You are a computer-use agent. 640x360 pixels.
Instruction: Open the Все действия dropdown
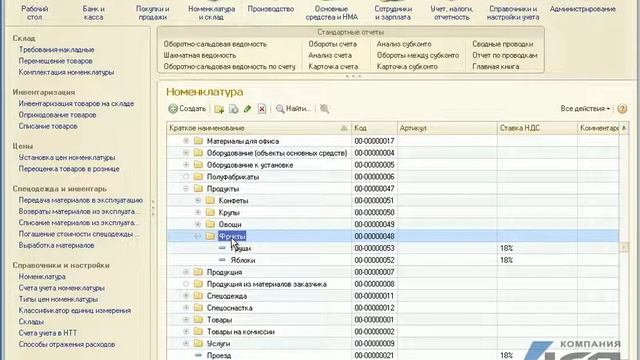pos(585,109)
